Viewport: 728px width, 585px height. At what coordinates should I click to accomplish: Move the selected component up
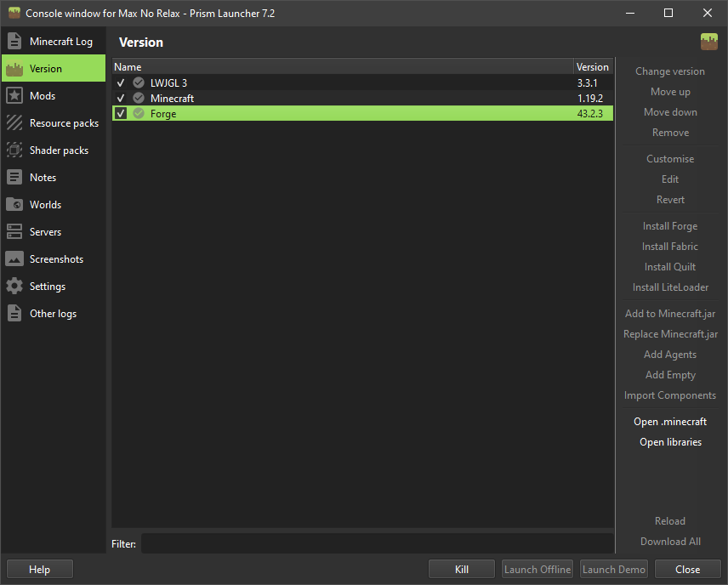670,92
